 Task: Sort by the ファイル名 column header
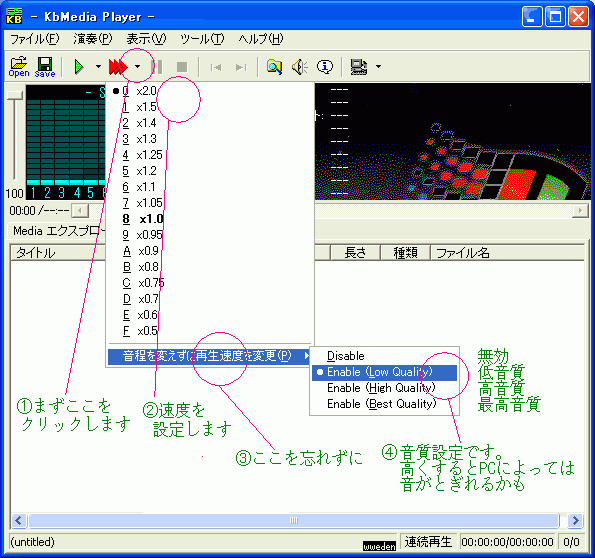507,253
